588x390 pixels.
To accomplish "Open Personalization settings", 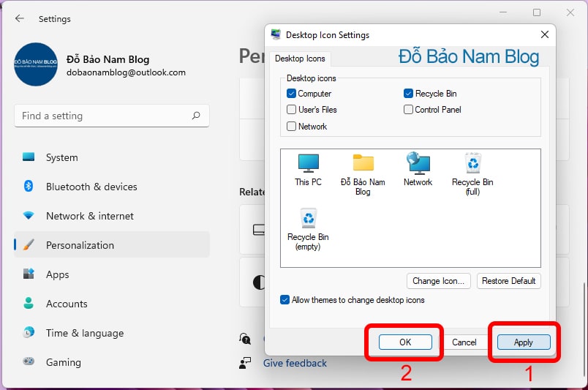I will [112, 244].
